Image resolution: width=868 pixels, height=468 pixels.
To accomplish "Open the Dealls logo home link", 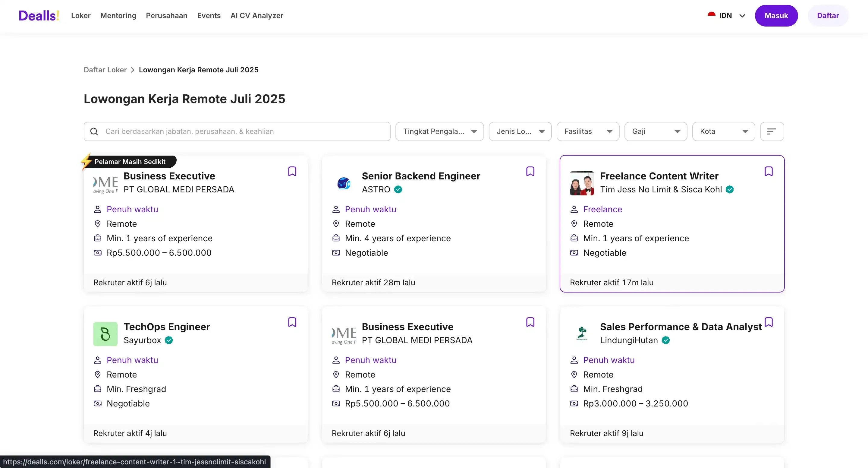I will click(x=39, y=15).
